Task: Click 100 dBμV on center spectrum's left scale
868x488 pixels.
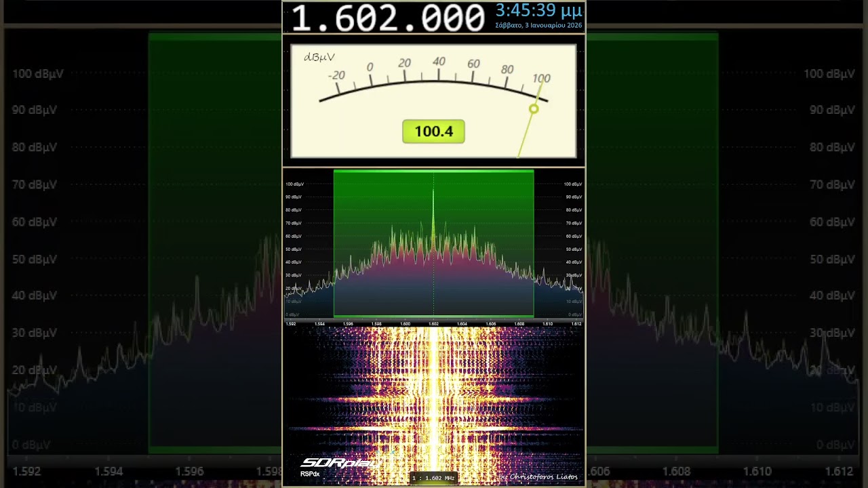Action: 294,184
